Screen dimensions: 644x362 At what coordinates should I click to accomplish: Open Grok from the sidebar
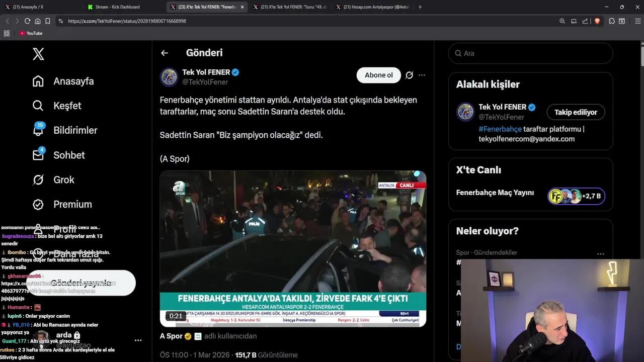(x=53, y=179)
